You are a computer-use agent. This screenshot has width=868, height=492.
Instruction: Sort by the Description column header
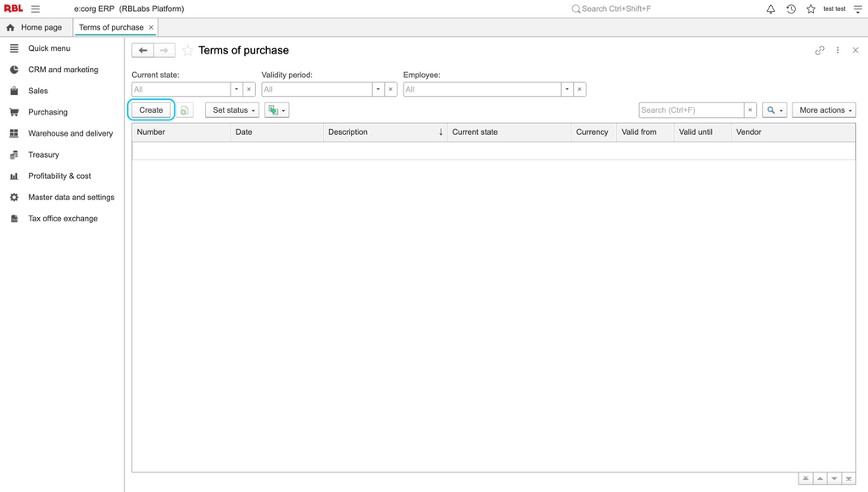[x=386, y=132]
